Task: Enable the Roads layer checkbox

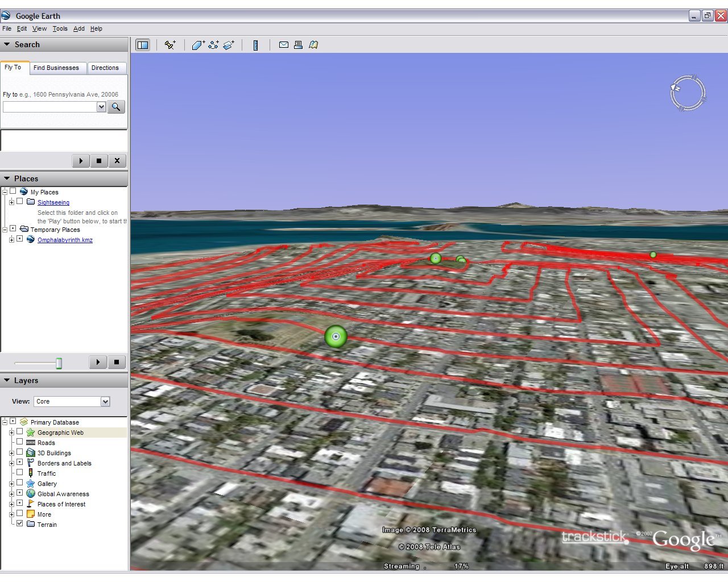Action: tap(19, 442)
